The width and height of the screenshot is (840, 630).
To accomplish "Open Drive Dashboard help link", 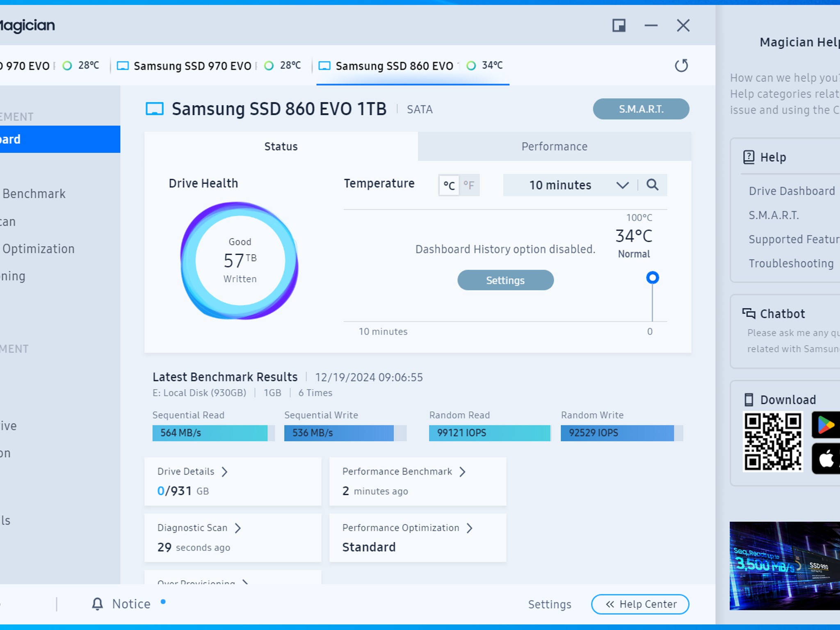I will (792, 191).
